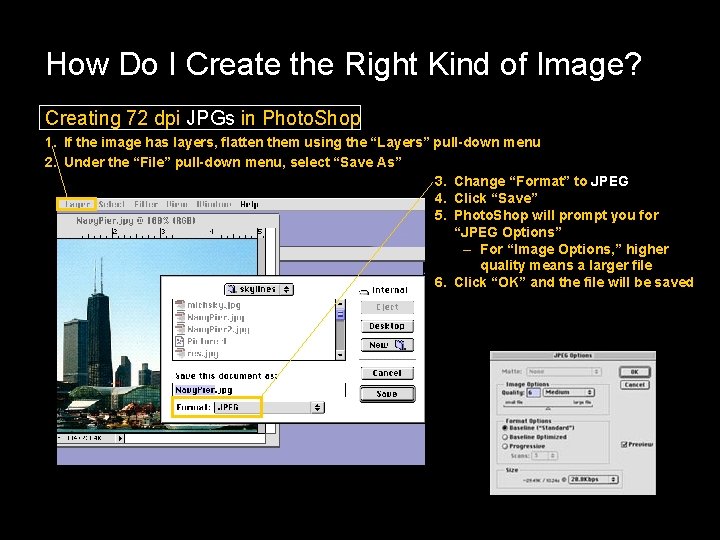
Task: Open the skylines folder pop-up menu
Action: [x=259, y=289]
